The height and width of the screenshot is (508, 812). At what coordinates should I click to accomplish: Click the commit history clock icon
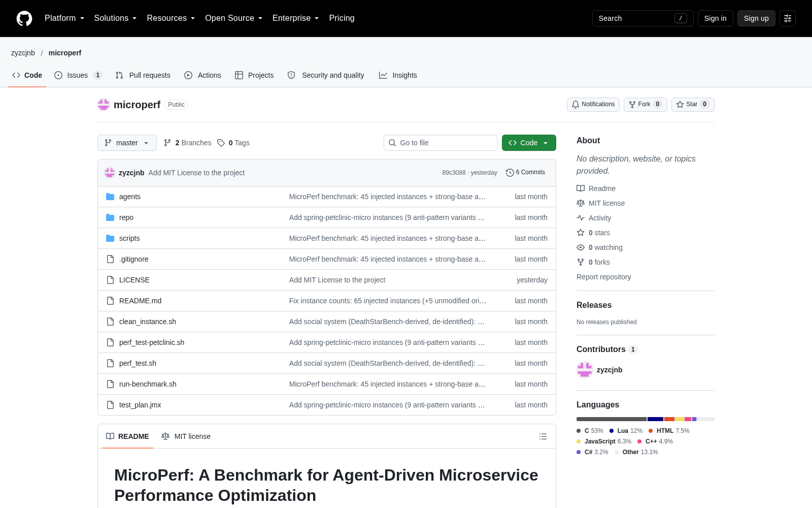pyautogui.click(x=510, y=173)
